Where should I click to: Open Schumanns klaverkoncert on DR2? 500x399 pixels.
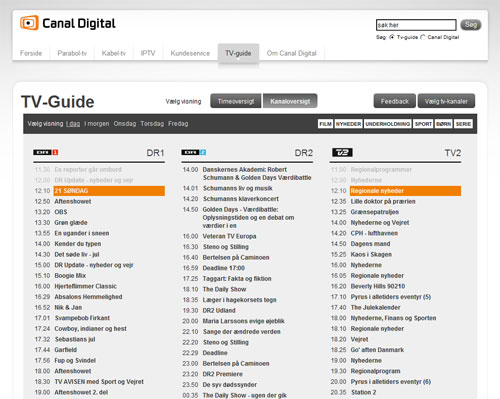pos(241,199)
